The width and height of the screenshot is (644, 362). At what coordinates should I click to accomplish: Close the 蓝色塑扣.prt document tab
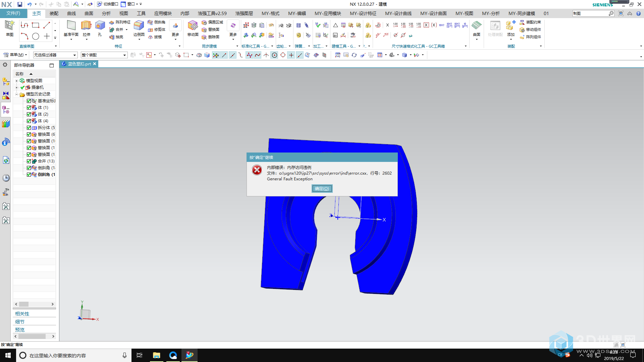point(95,64)
